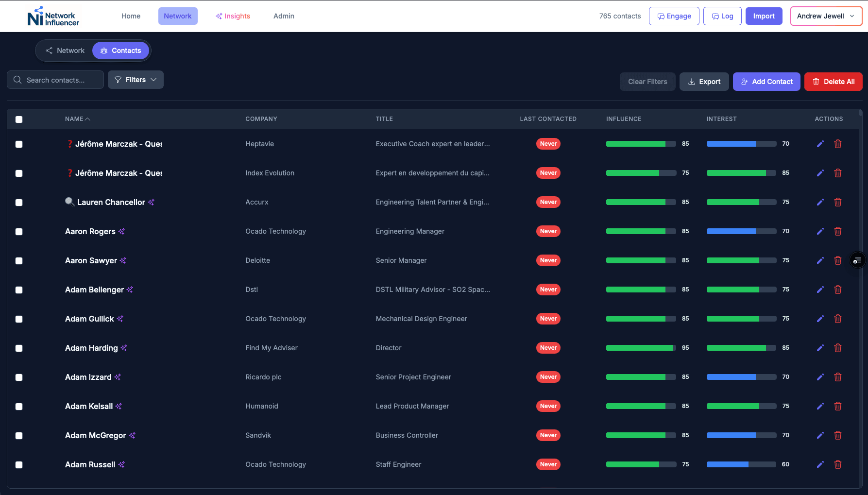This screenshot has width=868, height=495.
Task: Click the Export button
Action: [704, 82]
